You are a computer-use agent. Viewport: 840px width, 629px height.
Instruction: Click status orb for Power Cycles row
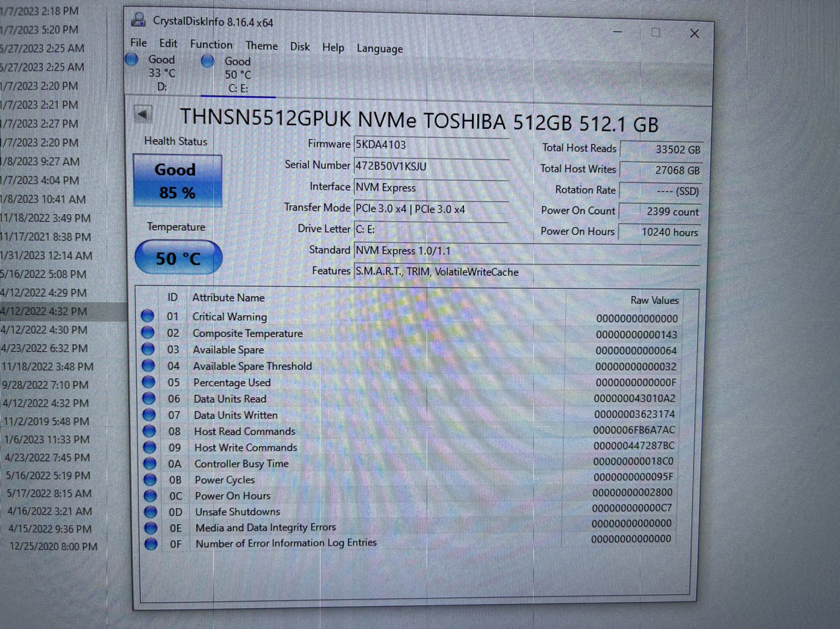tap(150, 480)
